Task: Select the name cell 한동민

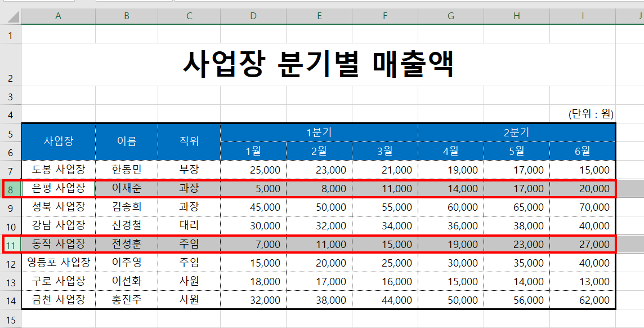Action: coord(127,170)
